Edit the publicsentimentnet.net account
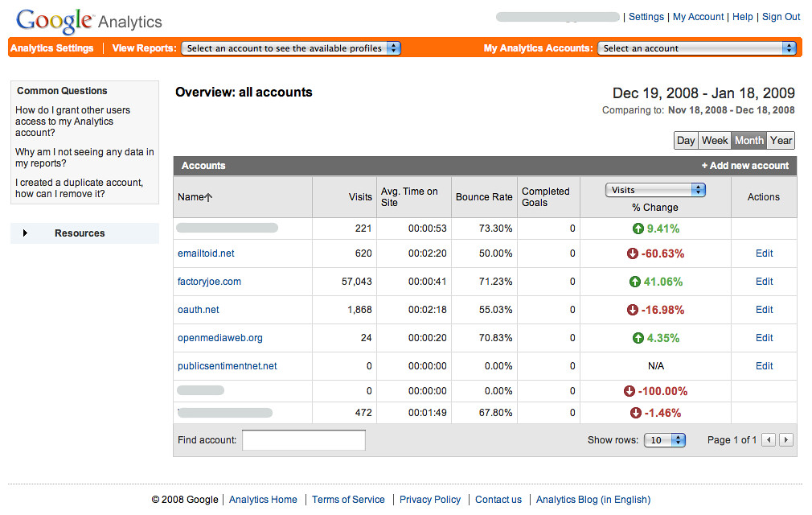This screenshot has height=515, width=812. (x=764, y=366)
